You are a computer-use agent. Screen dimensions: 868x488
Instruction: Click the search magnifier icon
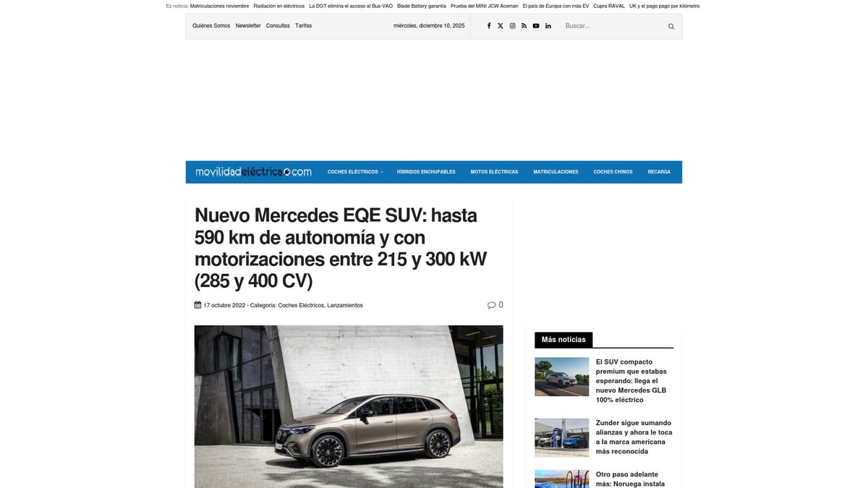pyautogui.click(x=670, y=26)
